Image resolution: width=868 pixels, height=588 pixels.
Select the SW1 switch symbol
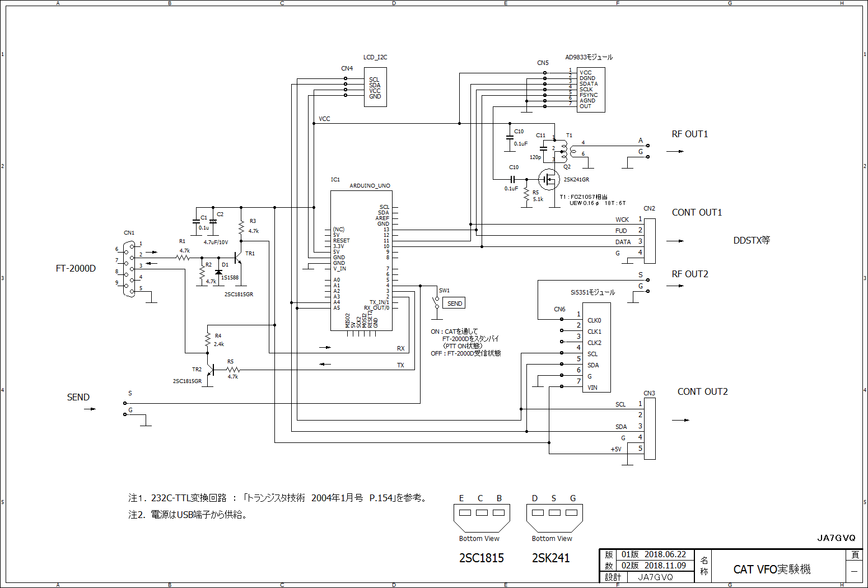tap(437, 302)
